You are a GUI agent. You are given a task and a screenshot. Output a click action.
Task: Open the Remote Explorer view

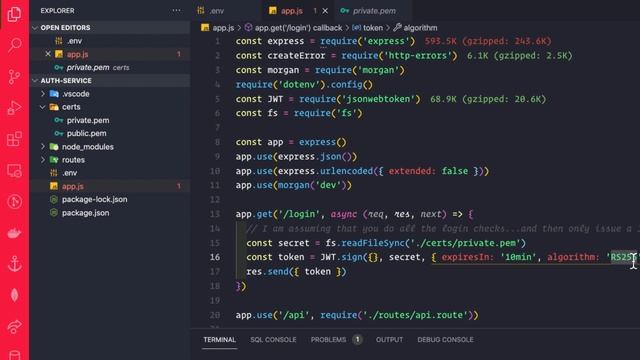tap(14, 171)
